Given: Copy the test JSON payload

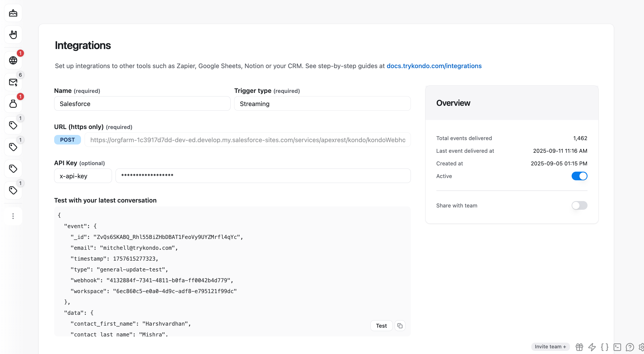Looking at the screenshot, I should 400,326.
